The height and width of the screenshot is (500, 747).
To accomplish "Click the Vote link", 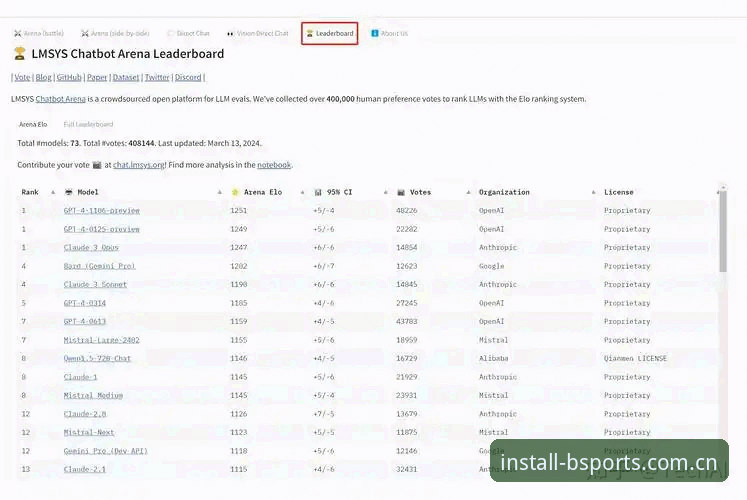I will pyautogui.click(x=22, y=77).
